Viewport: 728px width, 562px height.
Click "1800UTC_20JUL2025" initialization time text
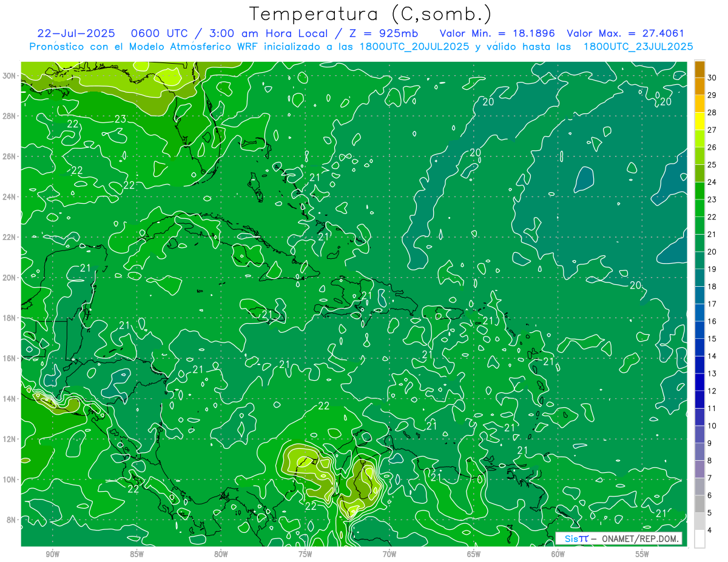pos(413,47)
